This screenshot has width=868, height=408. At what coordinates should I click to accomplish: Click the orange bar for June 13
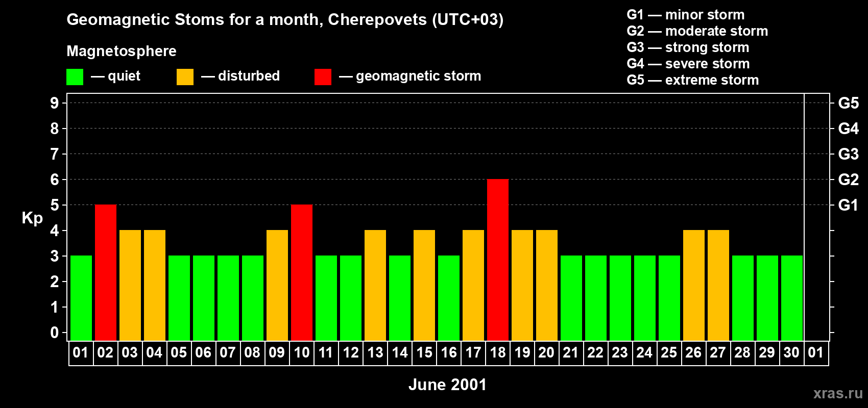point(375,285)
